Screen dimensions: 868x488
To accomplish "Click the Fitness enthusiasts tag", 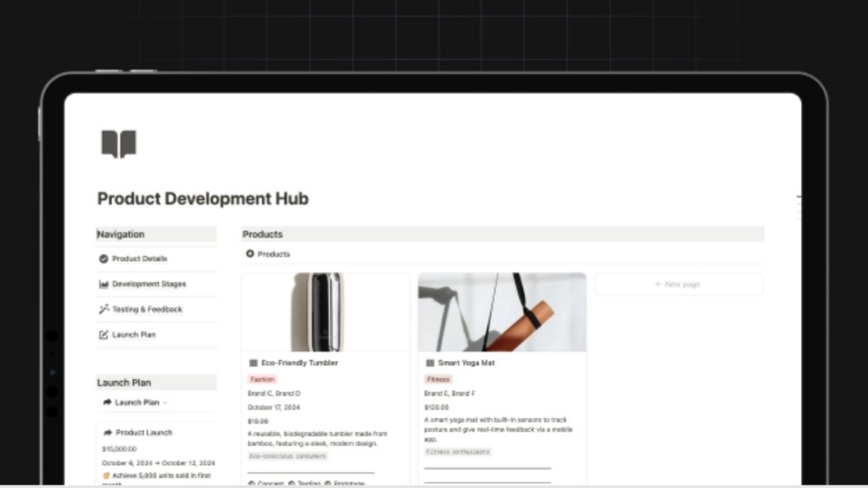I will 458,452.
